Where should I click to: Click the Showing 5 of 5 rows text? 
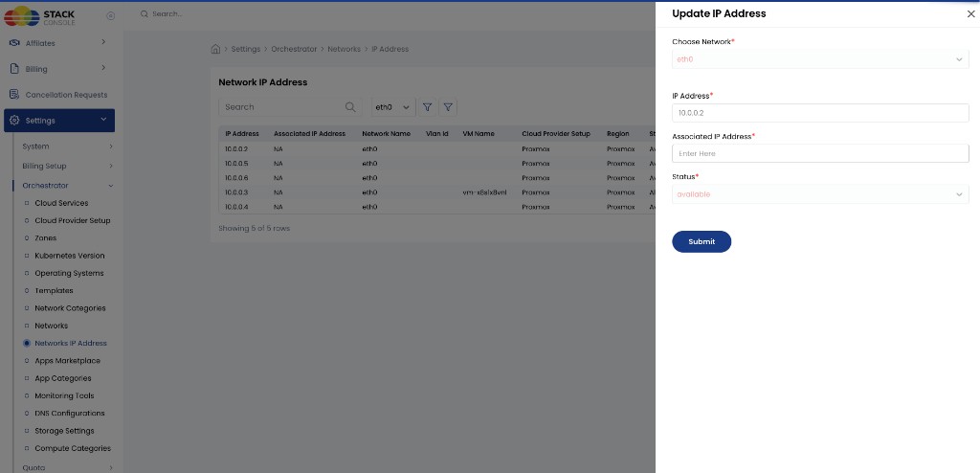(x=254, y=229)
